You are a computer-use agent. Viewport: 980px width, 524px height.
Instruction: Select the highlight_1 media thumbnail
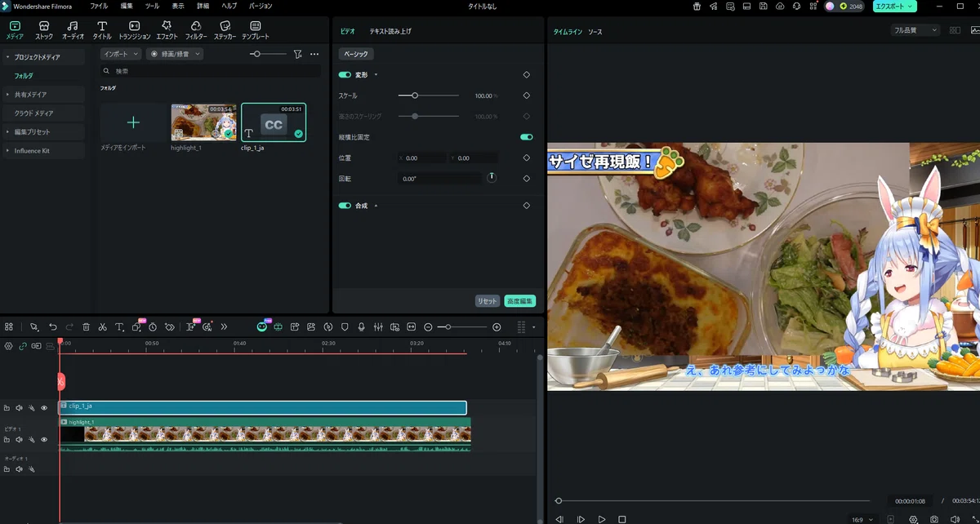203,122
